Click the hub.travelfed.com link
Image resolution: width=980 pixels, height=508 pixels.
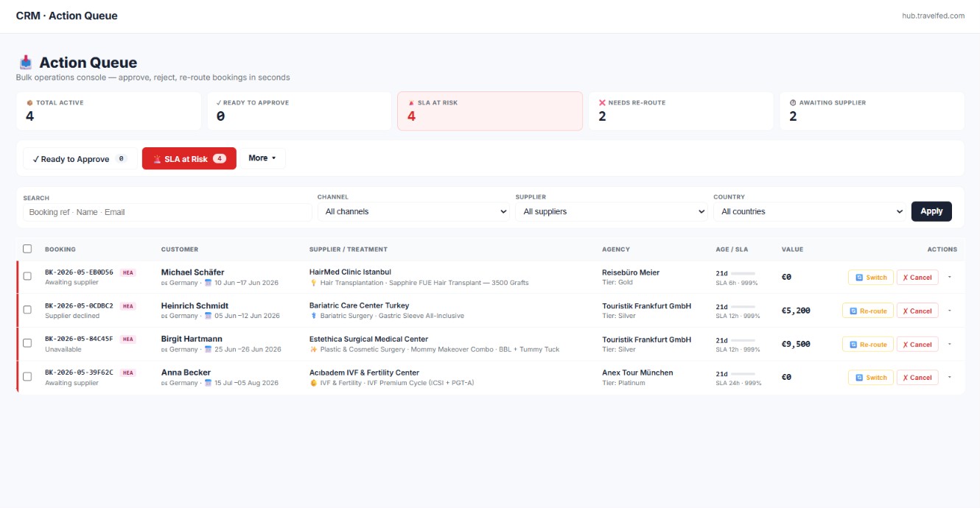pyautogui.click(x=933, y=15)
